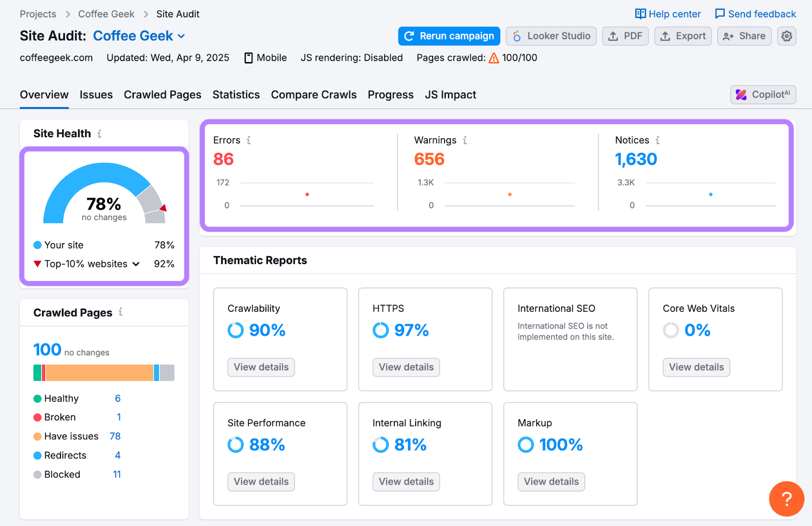View details for Core Web Vitals

coord(696,367)
